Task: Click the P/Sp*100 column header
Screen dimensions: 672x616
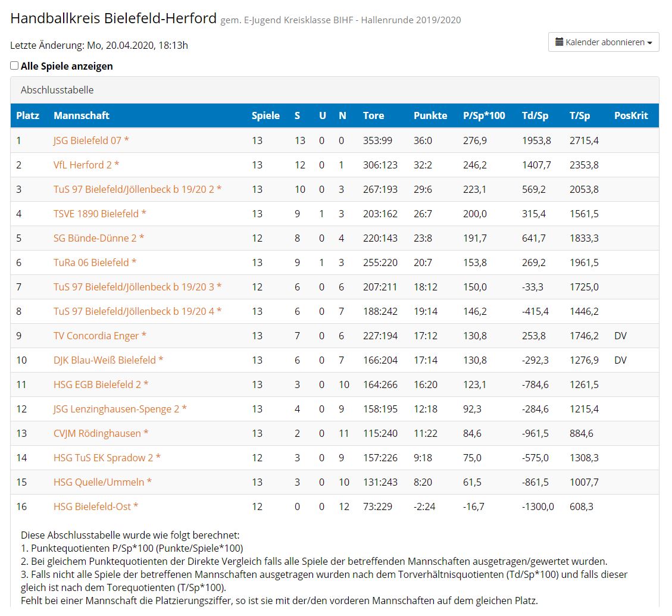Action: tap(484, 115)
